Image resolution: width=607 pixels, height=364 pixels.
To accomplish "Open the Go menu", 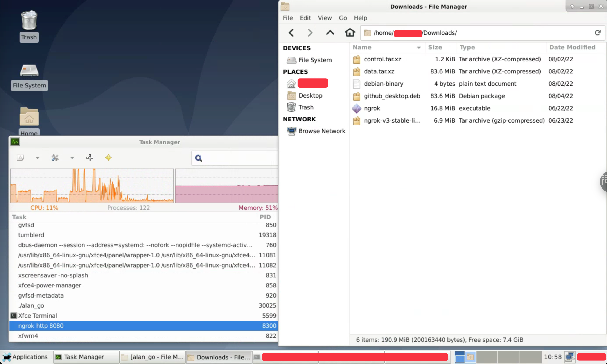I will pos(343,18).
